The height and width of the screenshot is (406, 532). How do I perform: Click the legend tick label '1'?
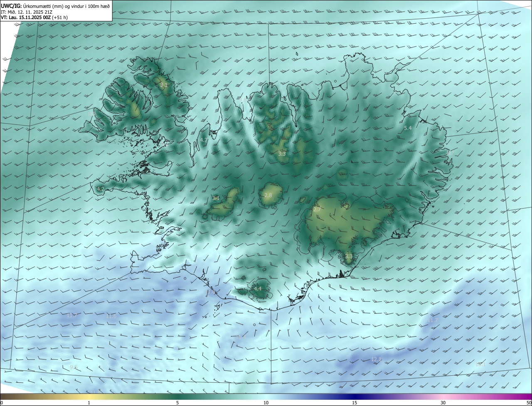(x=89, y=403)
